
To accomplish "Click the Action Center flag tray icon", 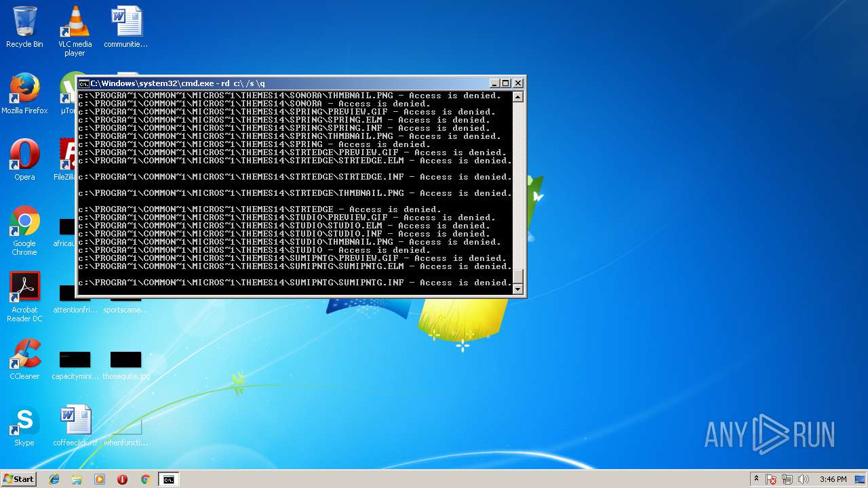I will (772, 479).
